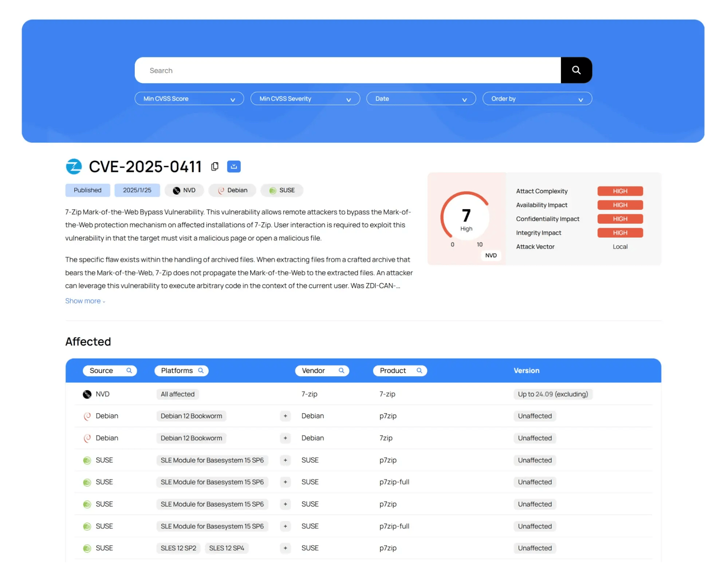Click the search icon in Product column filter
The image size is (728, 563).
click(419, 371)
